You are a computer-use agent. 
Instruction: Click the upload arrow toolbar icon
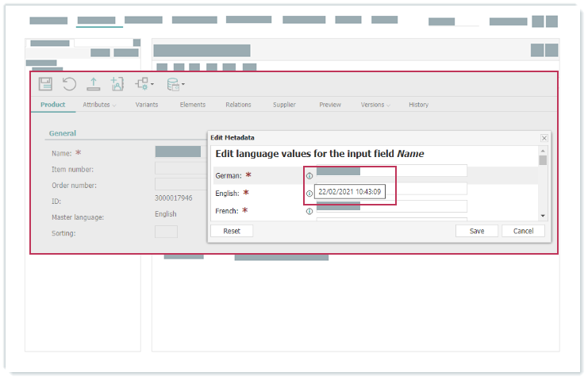tap(93, 84)
